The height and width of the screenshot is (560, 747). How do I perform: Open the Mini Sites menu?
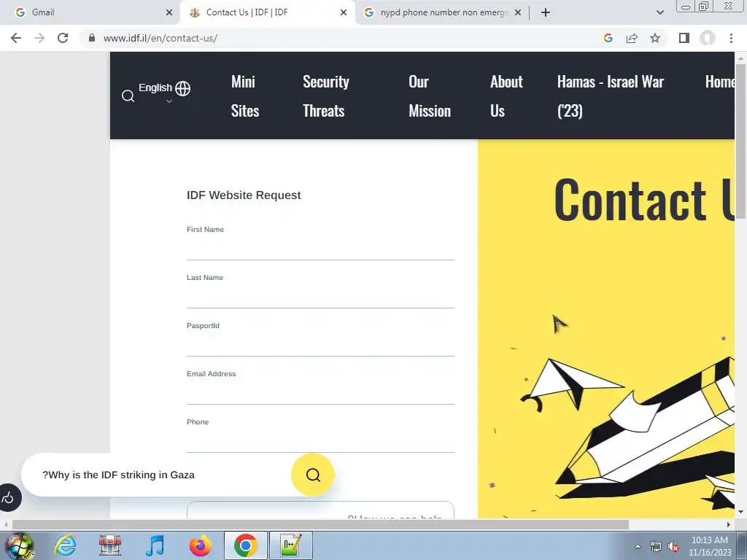(x=245, y=96)
